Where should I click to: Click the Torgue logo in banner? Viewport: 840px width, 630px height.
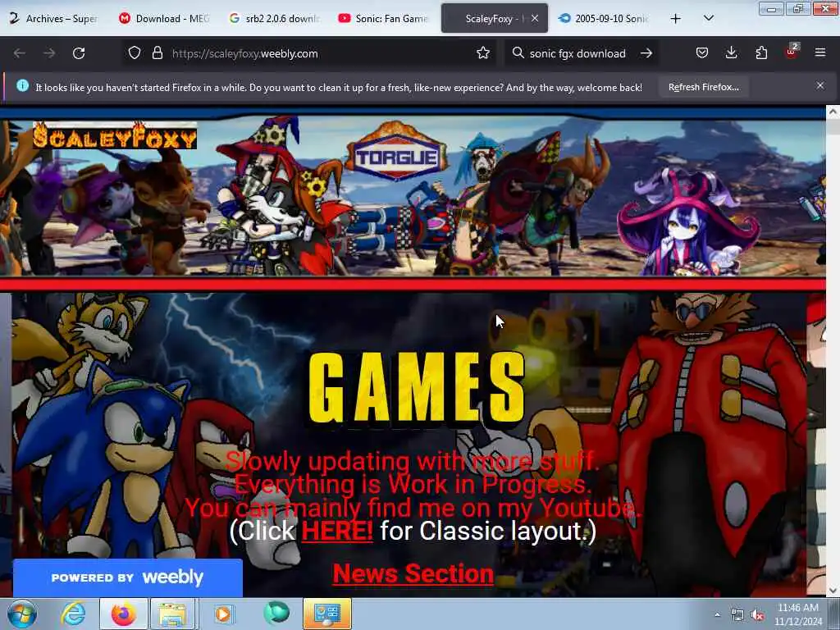[x=396, y=153]
